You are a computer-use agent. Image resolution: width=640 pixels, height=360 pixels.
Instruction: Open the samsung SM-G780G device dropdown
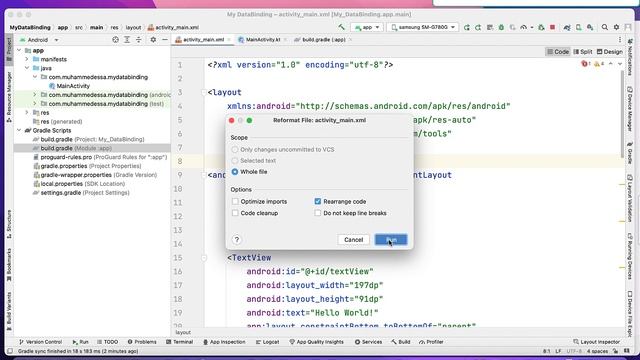pyautogui.click(x=423, y=27)
